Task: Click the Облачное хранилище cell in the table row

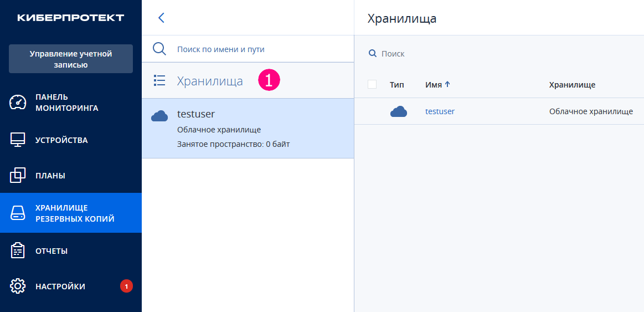Action: click(591, 111)
